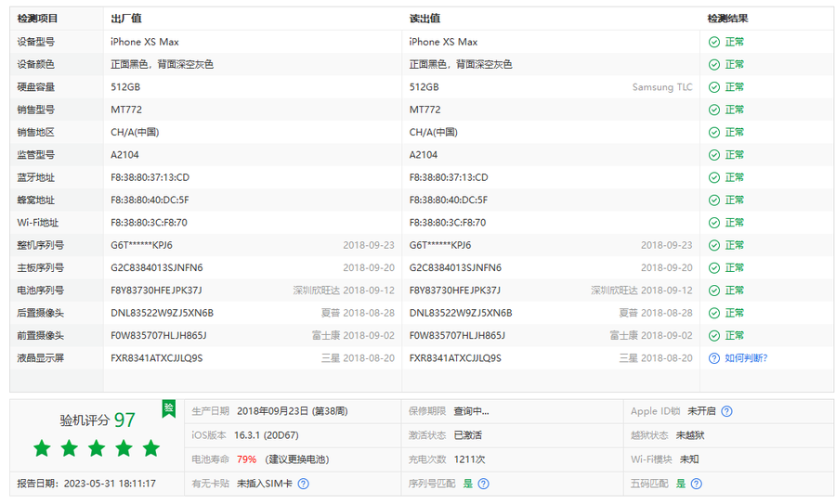Click factory value A2104
This screenshot has width=836, height=504.
124,155
